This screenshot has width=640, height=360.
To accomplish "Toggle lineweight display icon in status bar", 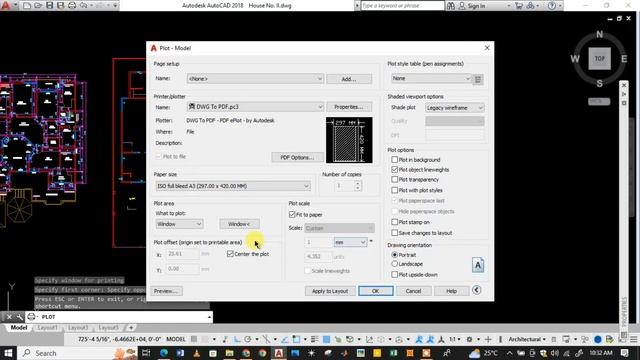I will click(314, 339).
